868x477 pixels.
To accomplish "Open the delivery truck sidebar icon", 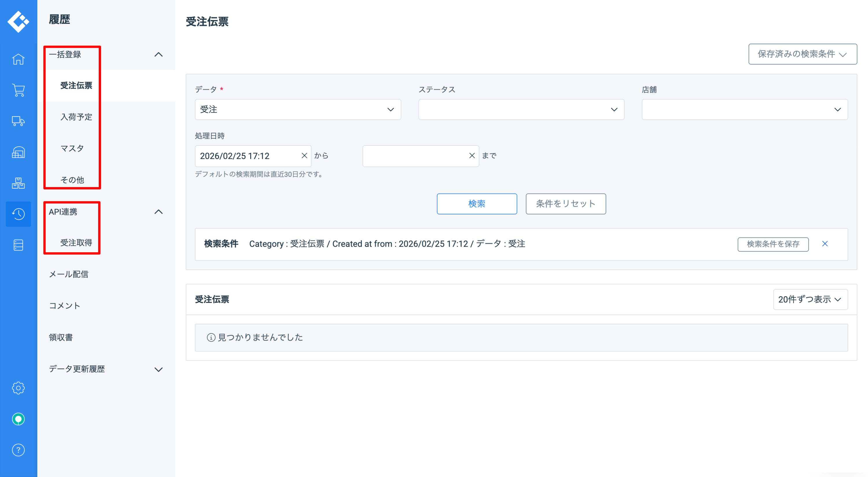I will pos(18,121).
